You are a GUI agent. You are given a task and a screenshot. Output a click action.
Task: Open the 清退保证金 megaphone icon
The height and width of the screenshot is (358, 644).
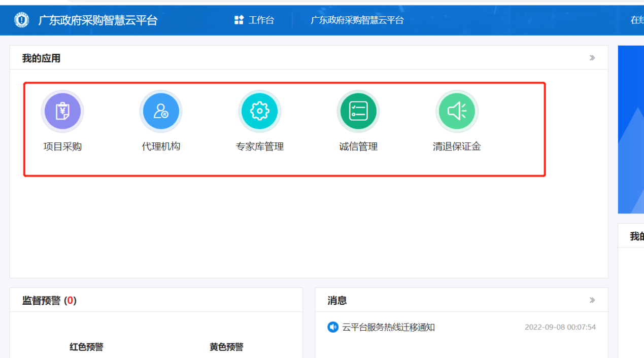point(457,111)
